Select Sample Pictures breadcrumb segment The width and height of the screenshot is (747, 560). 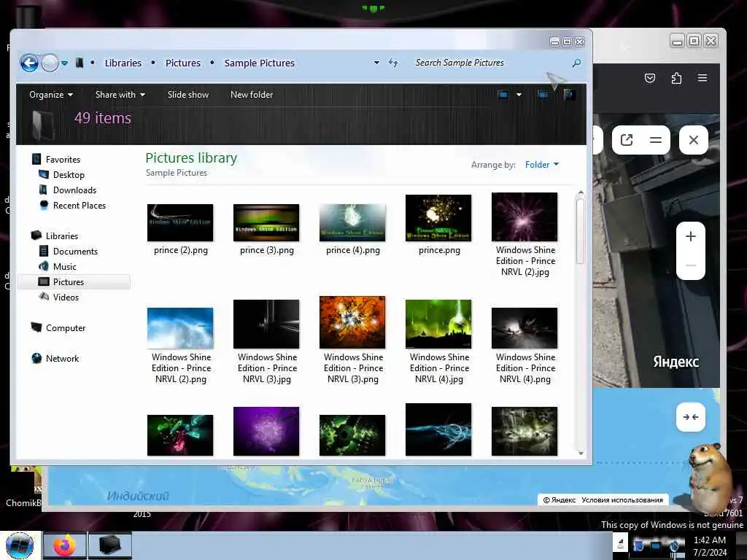coord(259,63)
